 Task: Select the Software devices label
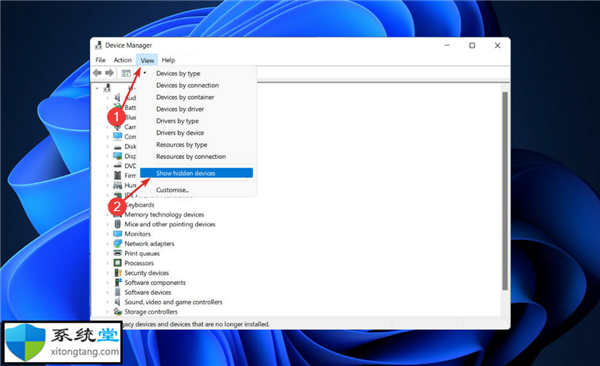pos(148,292)
